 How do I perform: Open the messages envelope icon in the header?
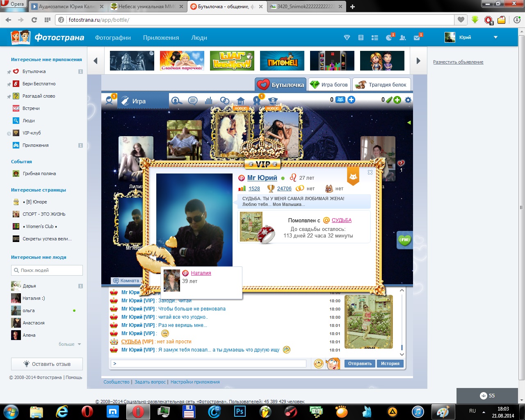[417, 37]
